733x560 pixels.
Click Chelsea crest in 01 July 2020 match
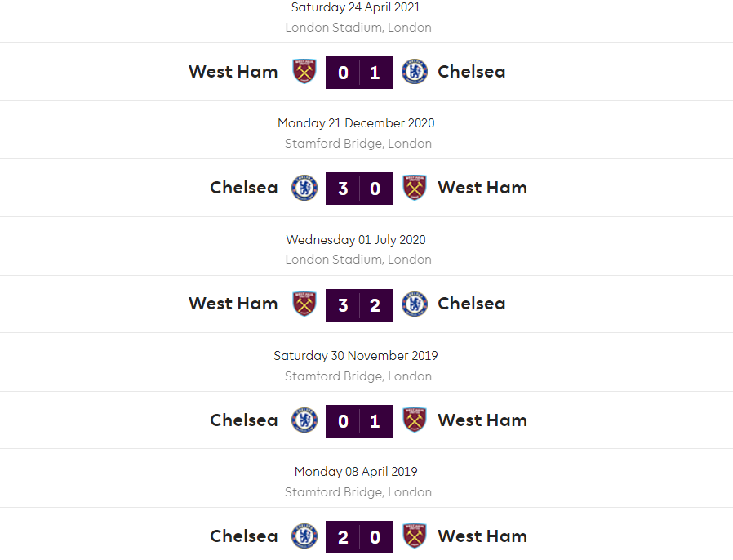tap(415, 304)
